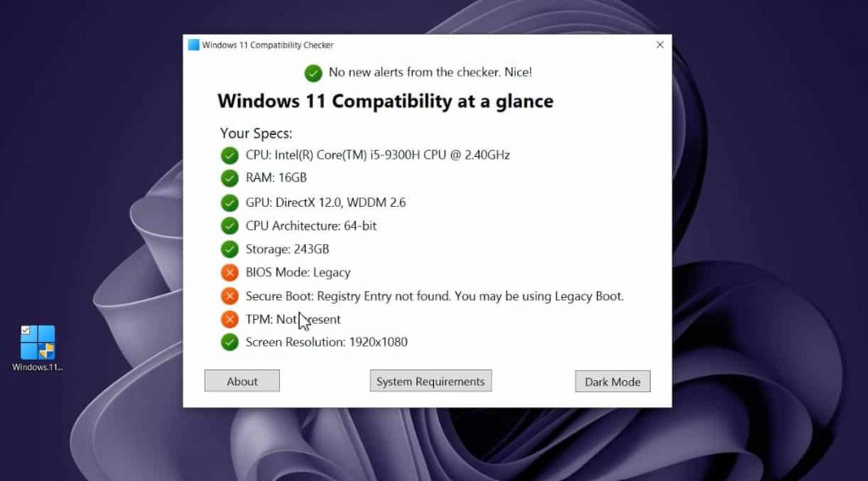Click the check icon beside CPU Architecture

point(229,227)
